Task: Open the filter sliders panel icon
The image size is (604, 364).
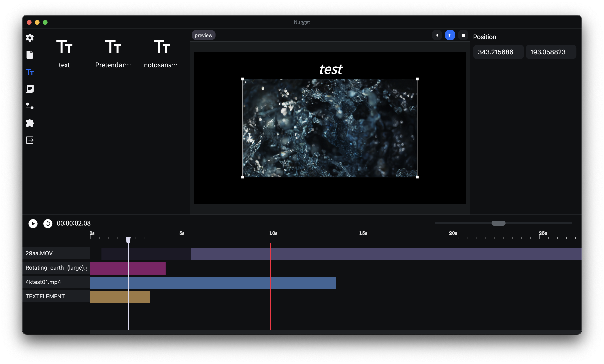Action: point(30,106)
